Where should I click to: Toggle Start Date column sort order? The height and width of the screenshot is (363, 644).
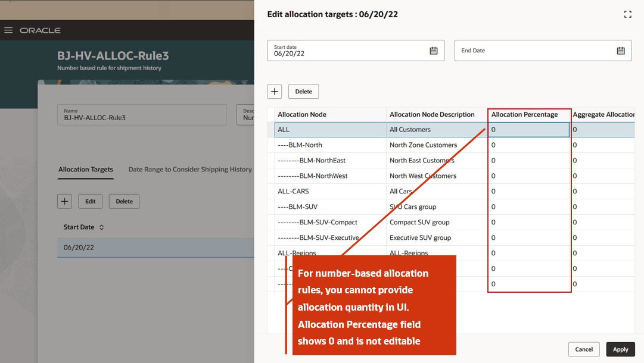tap(101, 227)
